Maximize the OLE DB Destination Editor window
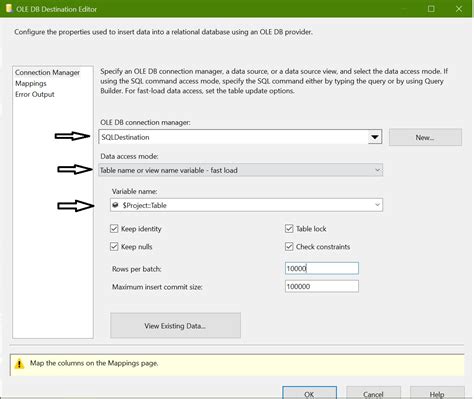 coord(431,9)
